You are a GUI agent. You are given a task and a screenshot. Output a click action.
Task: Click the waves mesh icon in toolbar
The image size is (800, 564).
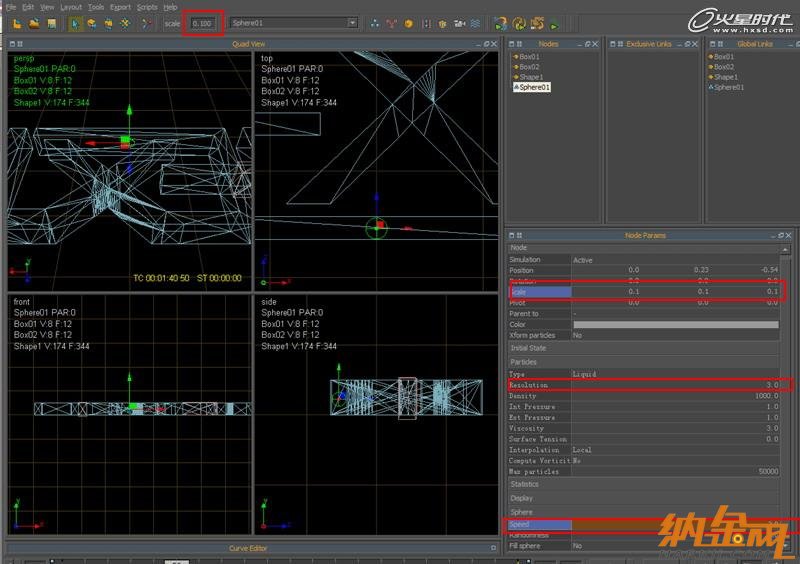click(x=475, y=22)
